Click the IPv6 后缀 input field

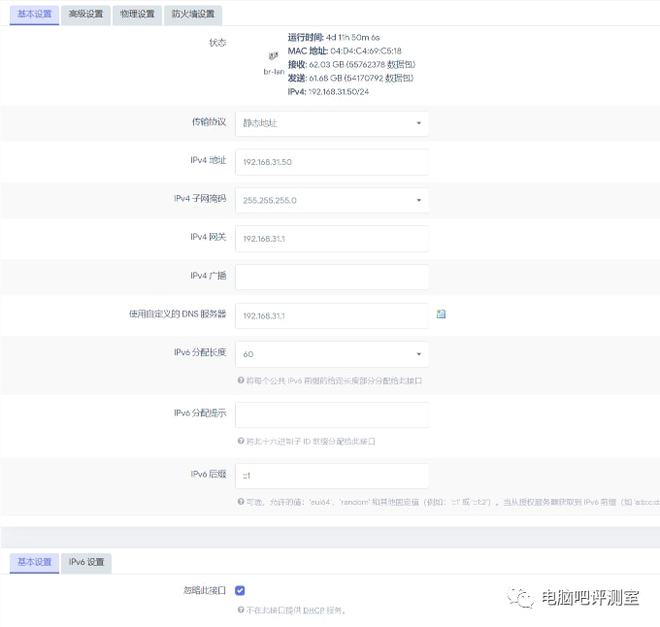[x=332, y=476]
